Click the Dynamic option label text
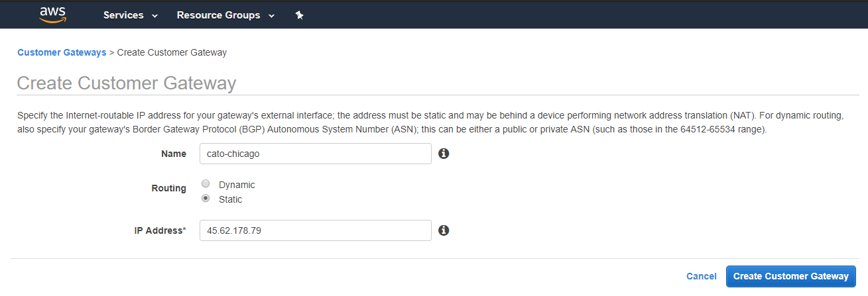 click(237, 185)
